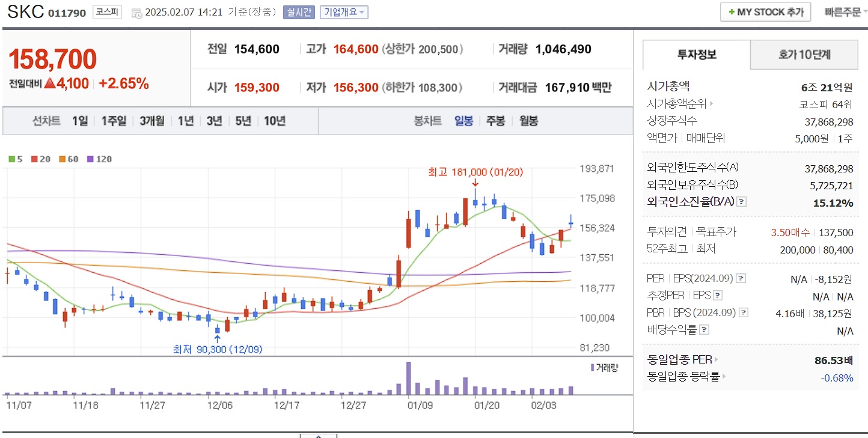Click the 외국인소진율 value 15.12%
The image size is (868, 438).
point(833,202)
